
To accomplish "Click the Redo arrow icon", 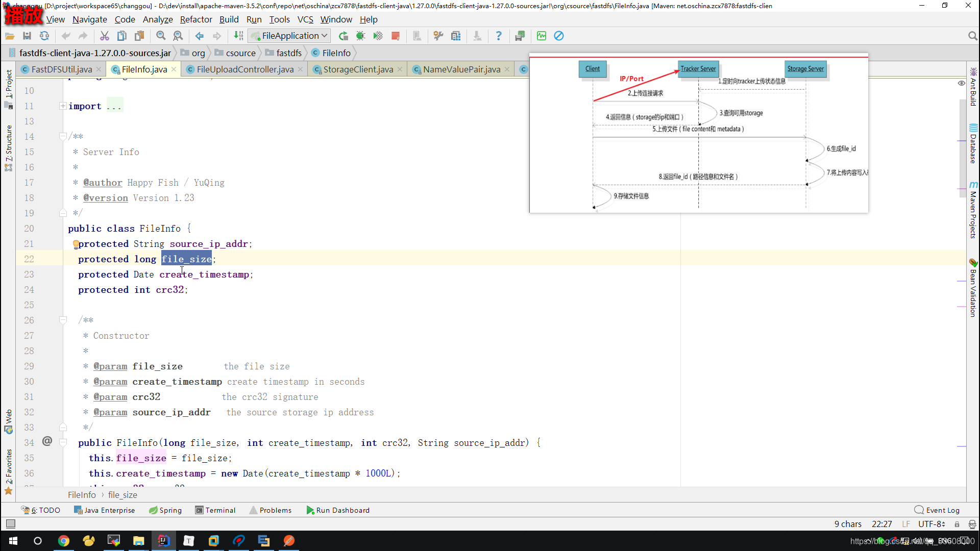I will pos(83,36).
